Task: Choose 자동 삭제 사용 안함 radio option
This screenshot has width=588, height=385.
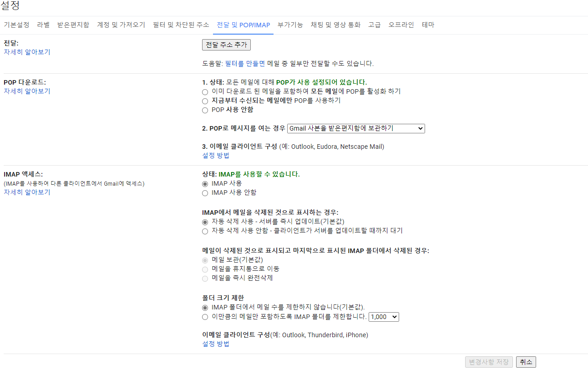Action: tap(205, 231)
